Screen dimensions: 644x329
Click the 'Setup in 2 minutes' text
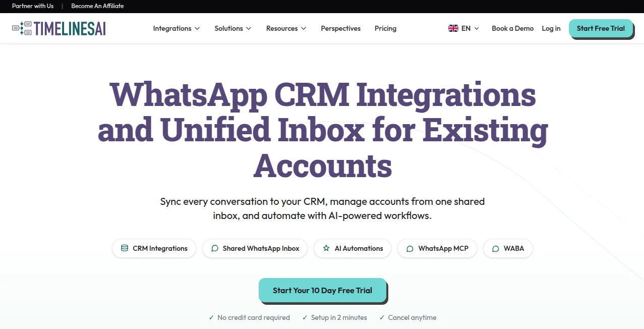pos(339,317)
